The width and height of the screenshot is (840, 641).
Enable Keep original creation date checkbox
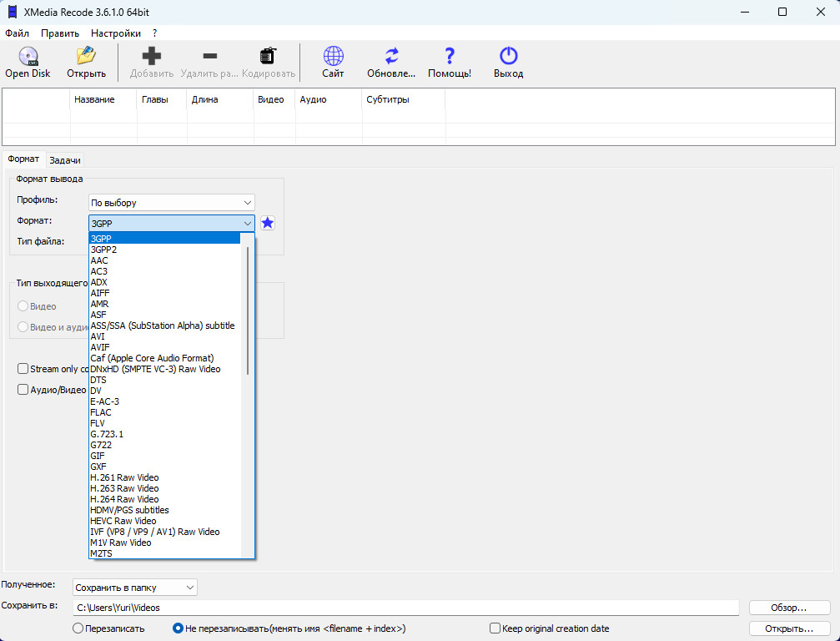[495, 628]
